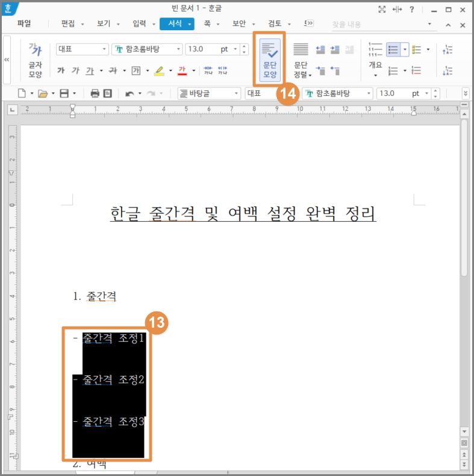Toggle full screen mode icon
This screenshot has height=476, width=474.
[x=382, y=10]
